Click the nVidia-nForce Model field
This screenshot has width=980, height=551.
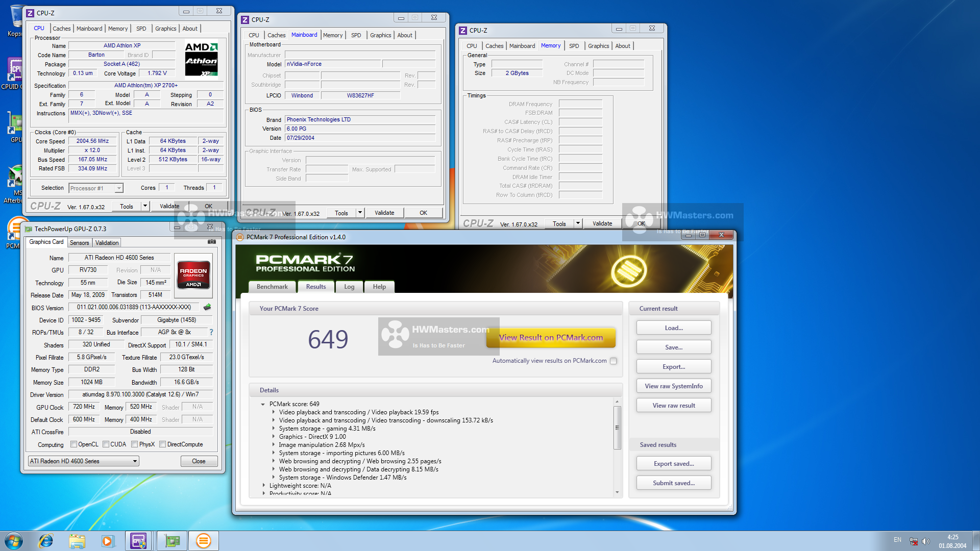(x=333, y=64)
